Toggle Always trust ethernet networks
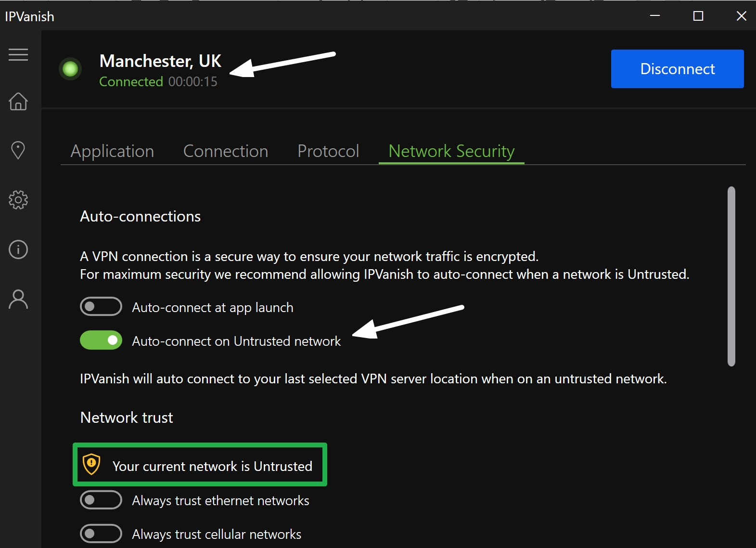This screenshot has height=548, width=756. tap(101, 500)
